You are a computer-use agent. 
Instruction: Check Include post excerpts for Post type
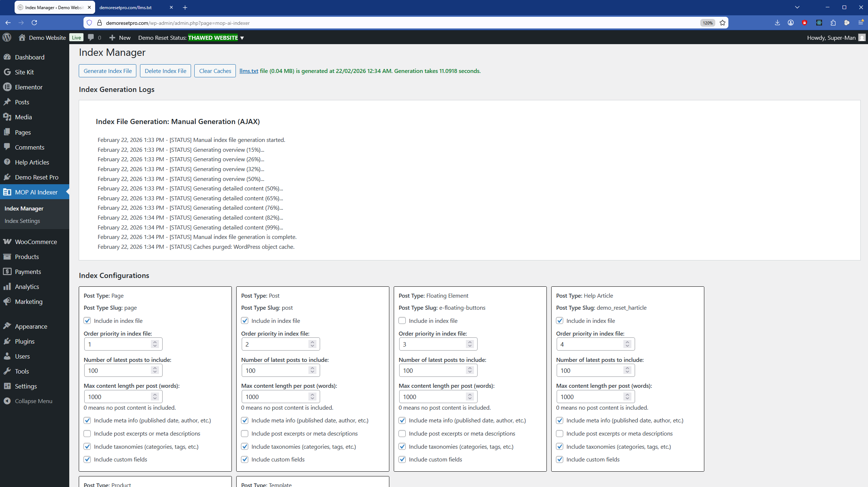pos(245,433)
